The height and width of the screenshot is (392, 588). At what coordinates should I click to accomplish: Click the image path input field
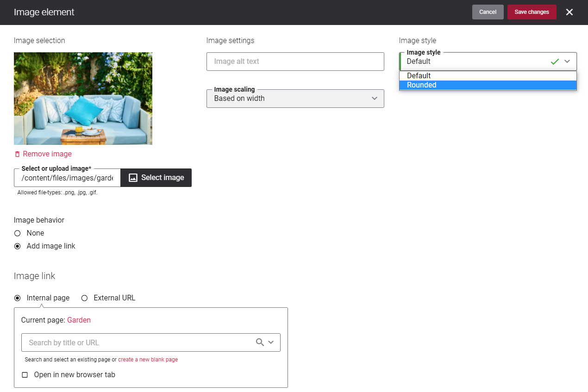point(68,178)
